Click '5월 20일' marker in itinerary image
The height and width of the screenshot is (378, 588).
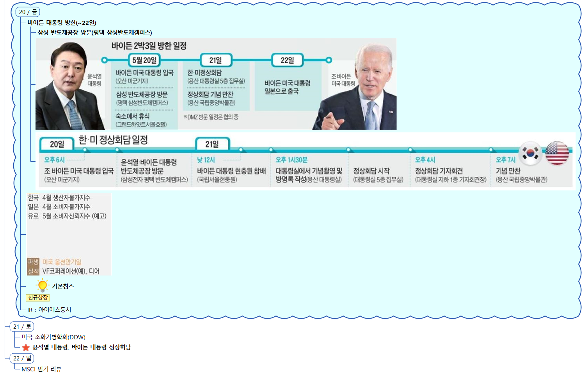pyautogui.click(x=144, y=60)
